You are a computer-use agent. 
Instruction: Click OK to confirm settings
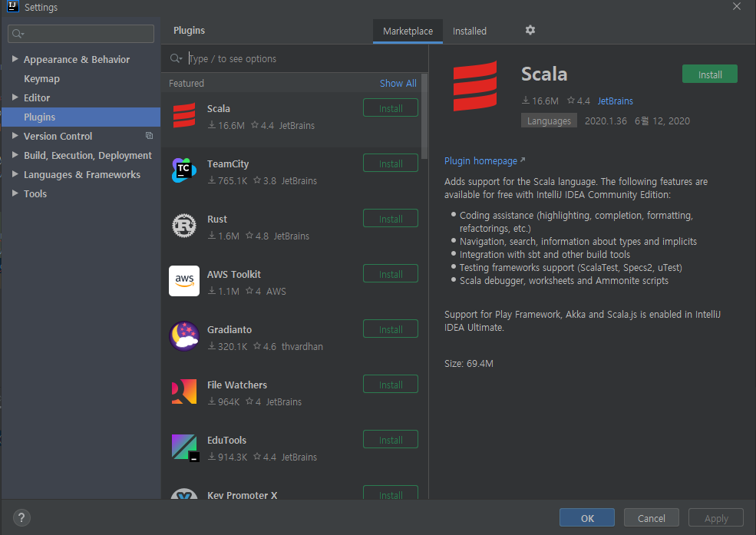(587, 518)
